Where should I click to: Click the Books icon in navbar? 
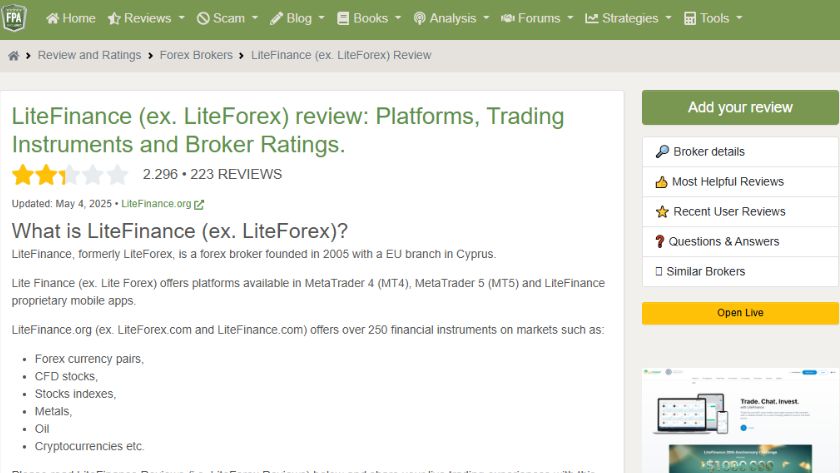click(343, 19)
